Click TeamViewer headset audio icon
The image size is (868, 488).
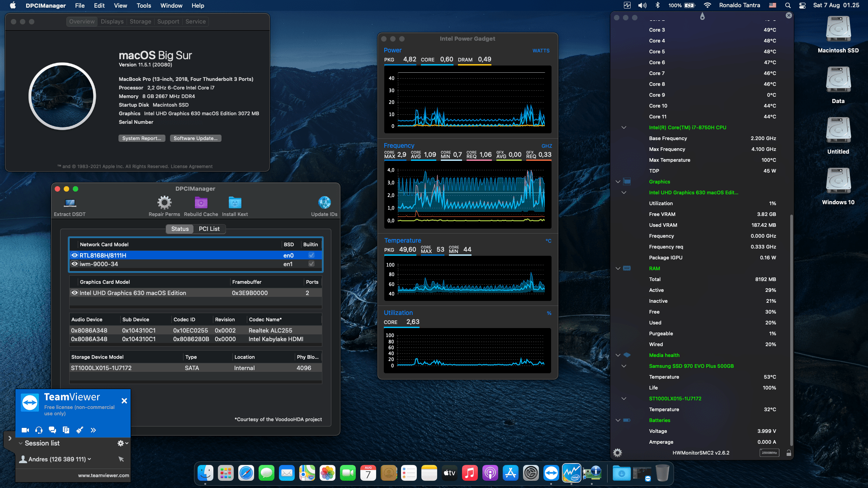pos(39,430)
